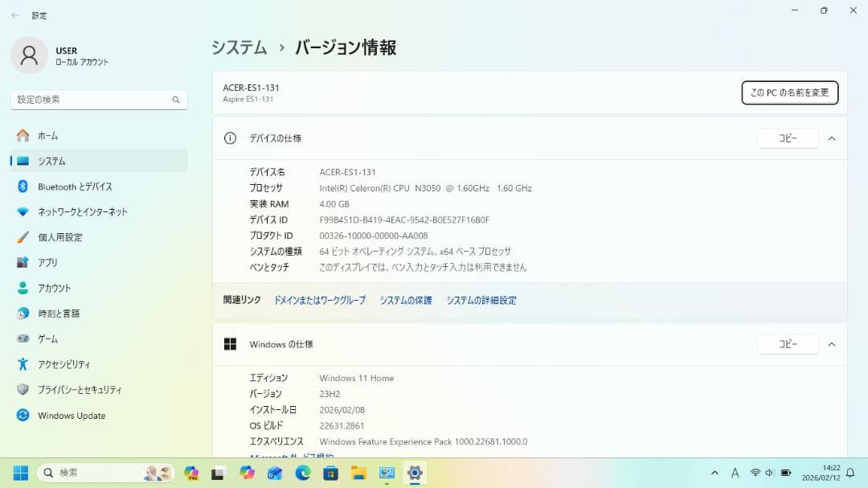Click the volume speaker tray icon

click(x=769, y=473)
